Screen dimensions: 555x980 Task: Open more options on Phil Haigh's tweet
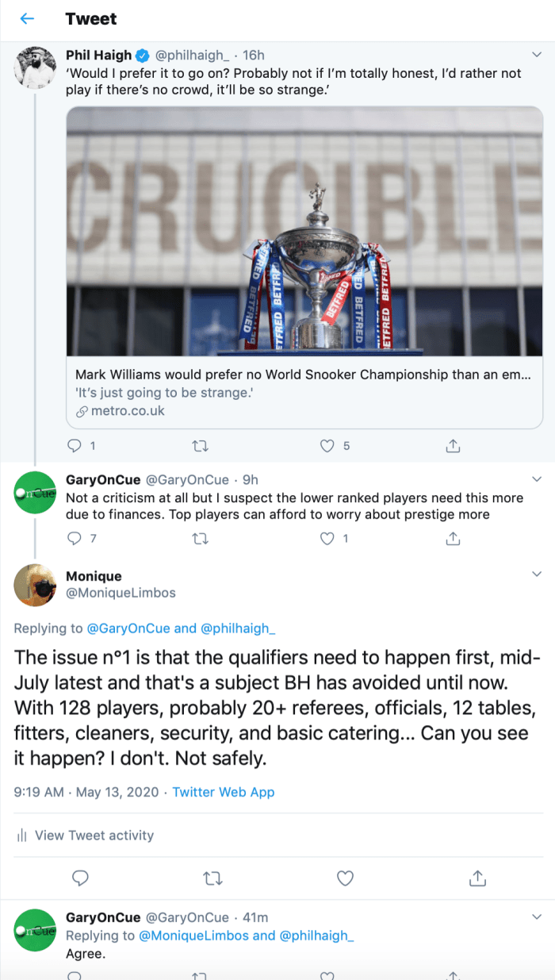(x=536, y=56)
